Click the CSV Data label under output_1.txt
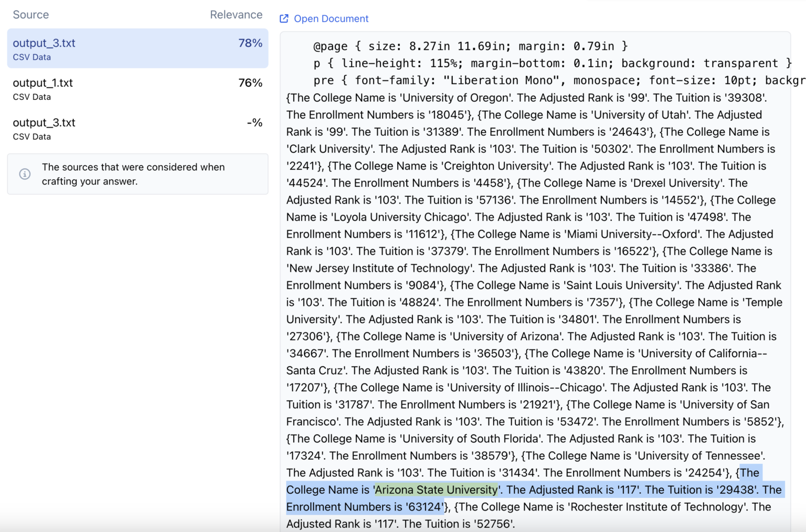The width and height of the screenshot is (806, 532). click(x=31, y=97)
